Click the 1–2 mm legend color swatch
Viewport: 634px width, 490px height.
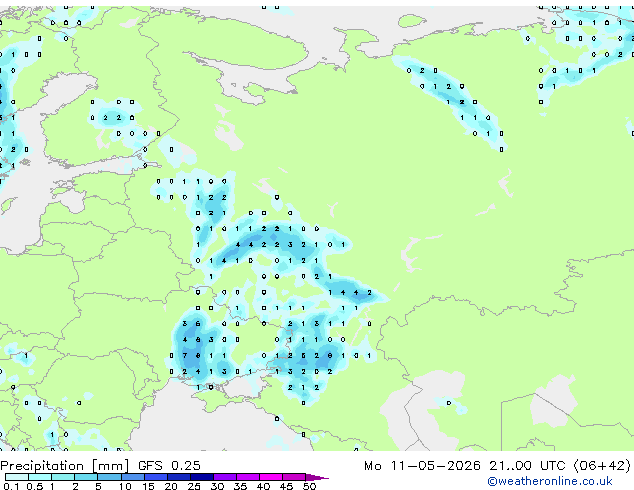coord(63,477)
